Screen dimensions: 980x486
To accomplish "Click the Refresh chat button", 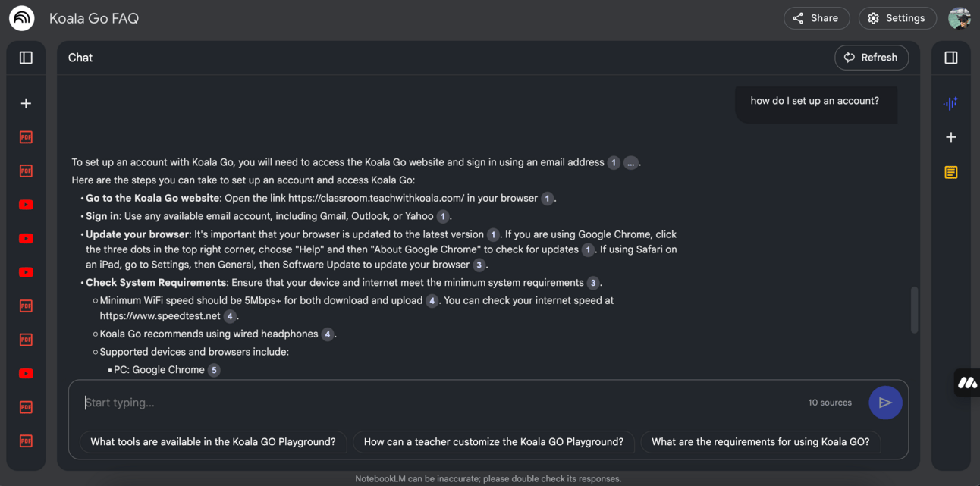I will 872,58.
